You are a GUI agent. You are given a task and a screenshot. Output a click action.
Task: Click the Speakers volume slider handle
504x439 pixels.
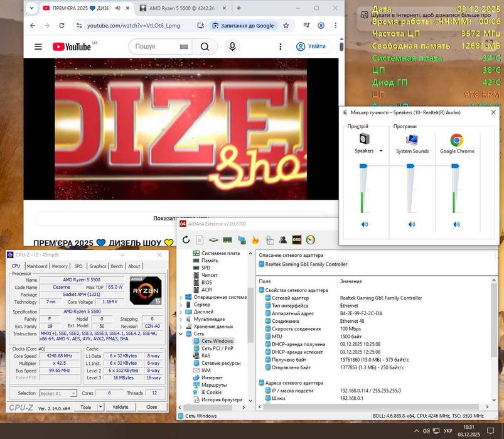click(x=363, y=166)
